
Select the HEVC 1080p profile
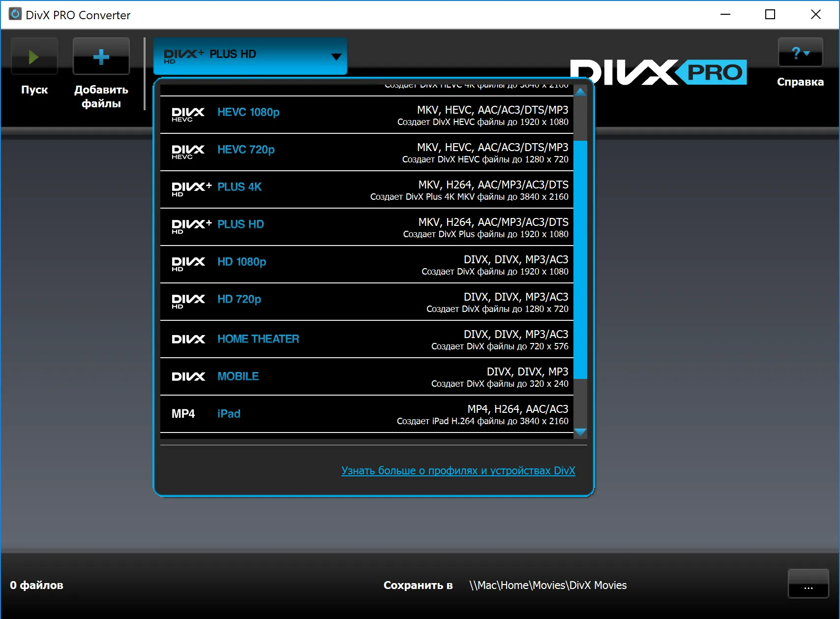tap(367, 115)
